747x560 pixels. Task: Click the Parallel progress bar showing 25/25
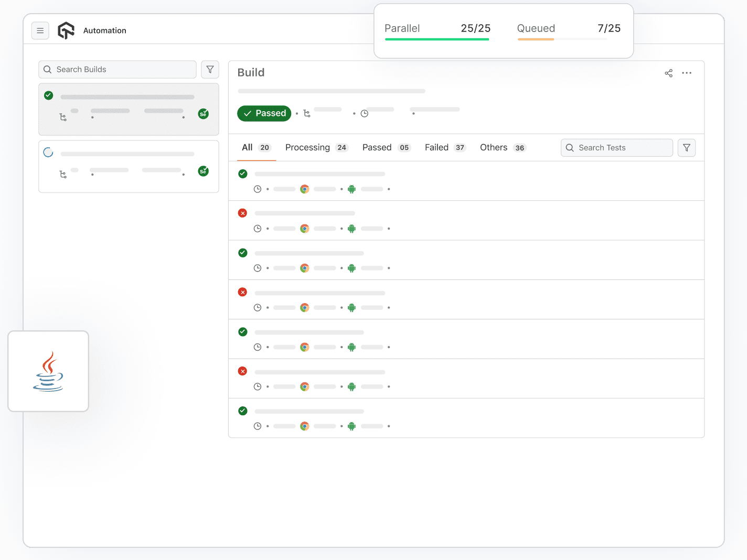tap(437, 39)
